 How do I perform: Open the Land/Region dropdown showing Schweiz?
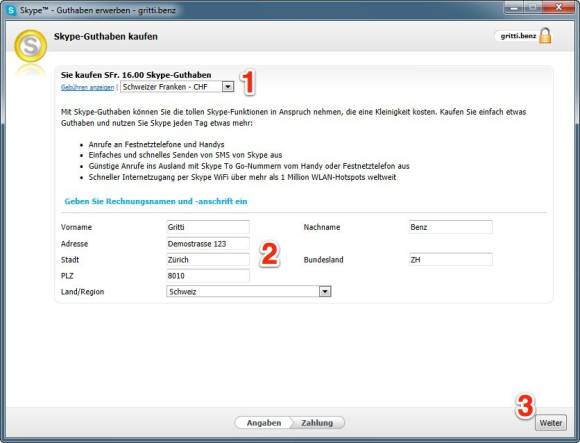pyautogui.click(x=249, y=291)
